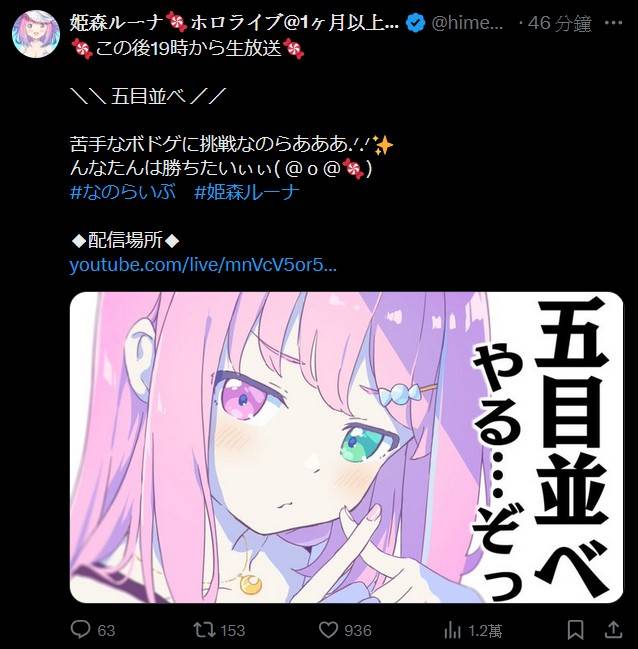638x649 pixels.
Task: Open Himemori Luna's profile avatar
Action: pos(36,34)
